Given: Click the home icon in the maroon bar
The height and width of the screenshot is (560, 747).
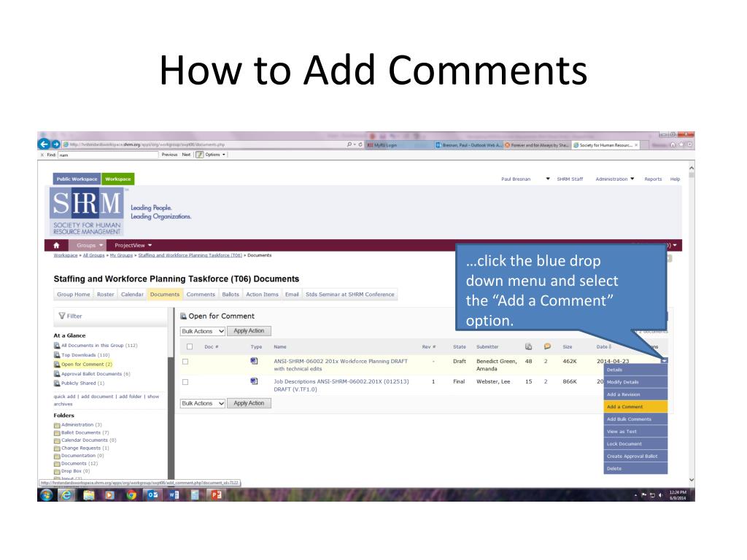Looking at the screenshot, I should point(56,245).
